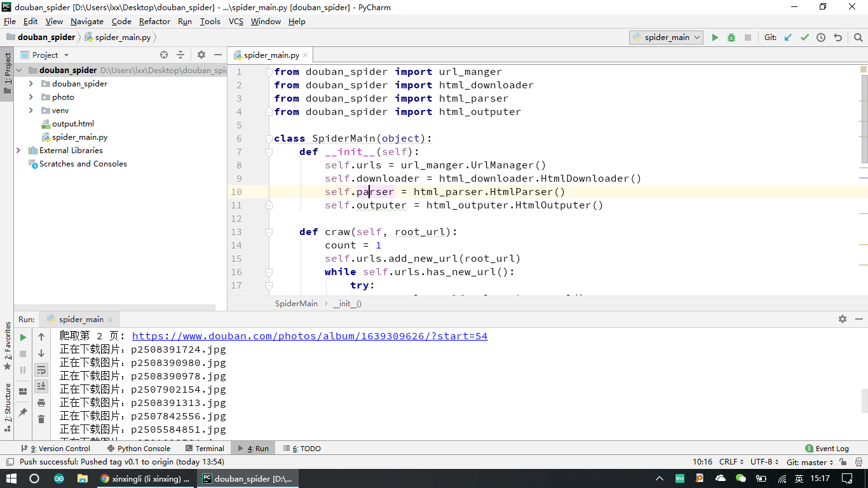
Task: Open Windows notification center icon
Action: (847, 478)
